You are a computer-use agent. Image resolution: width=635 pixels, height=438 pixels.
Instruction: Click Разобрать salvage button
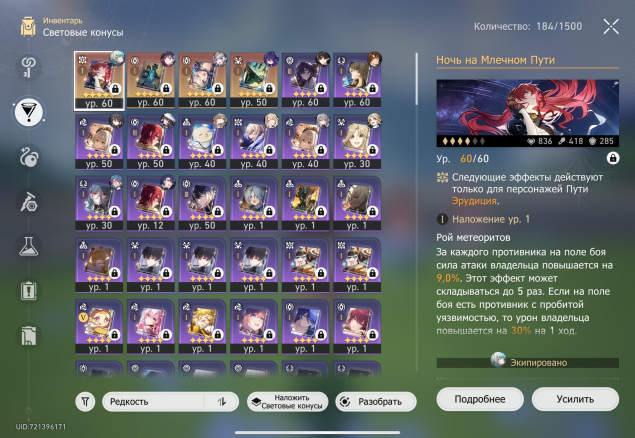click(x=376, y=402)
